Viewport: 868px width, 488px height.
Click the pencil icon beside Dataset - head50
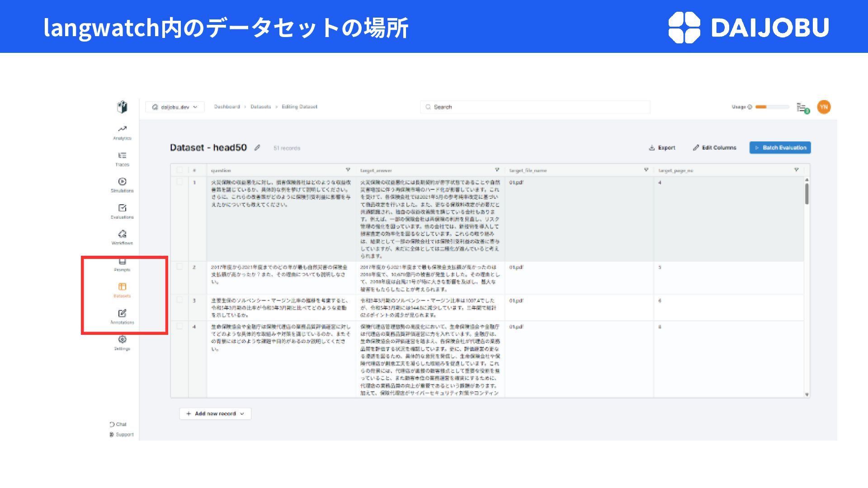coord(257,147)
